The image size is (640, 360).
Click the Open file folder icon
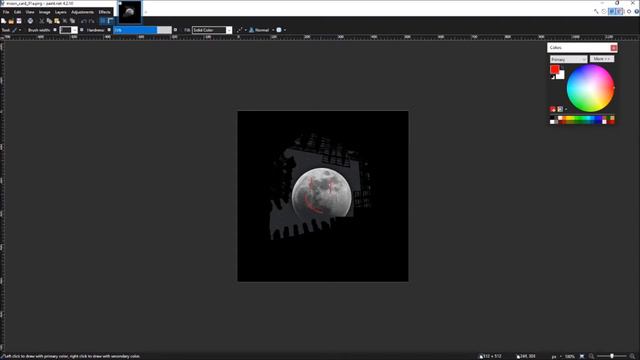(x=11, y=21)
